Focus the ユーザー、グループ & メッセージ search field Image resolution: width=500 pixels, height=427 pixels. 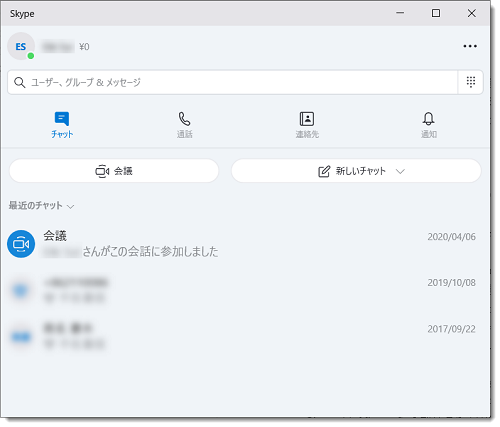233,82
